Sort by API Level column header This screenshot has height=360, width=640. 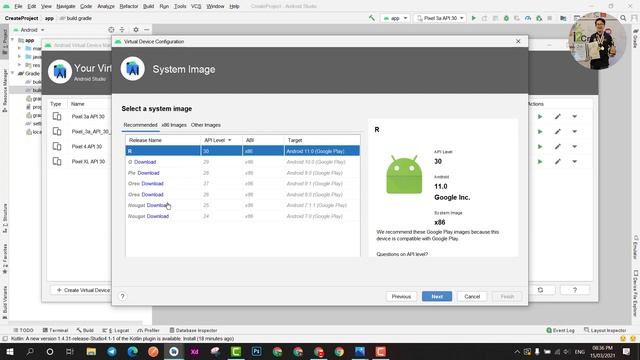221,140
